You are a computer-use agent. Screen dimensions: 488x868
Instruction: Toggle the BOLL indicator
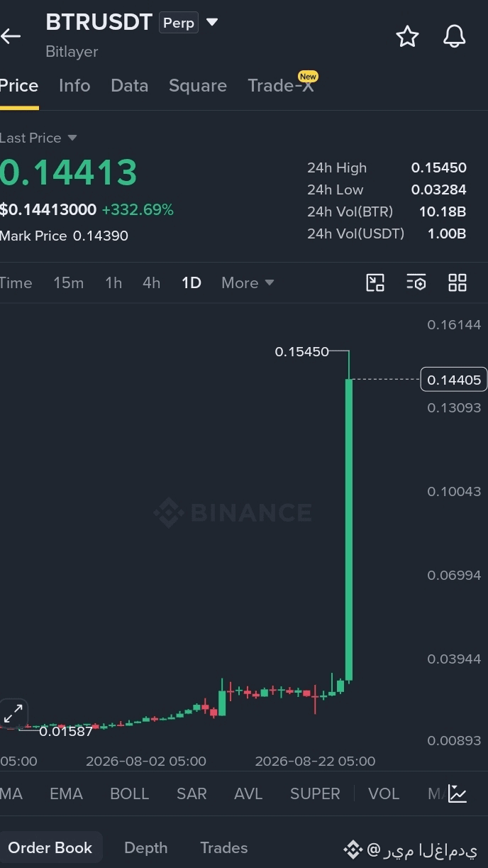tap(129, 793)
